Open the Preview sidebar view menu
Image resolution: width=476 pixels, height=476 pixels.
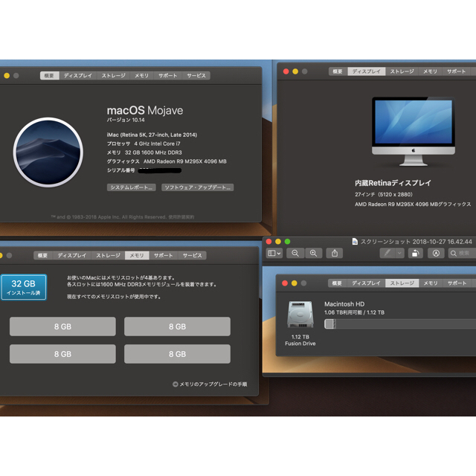click(274, 253)
